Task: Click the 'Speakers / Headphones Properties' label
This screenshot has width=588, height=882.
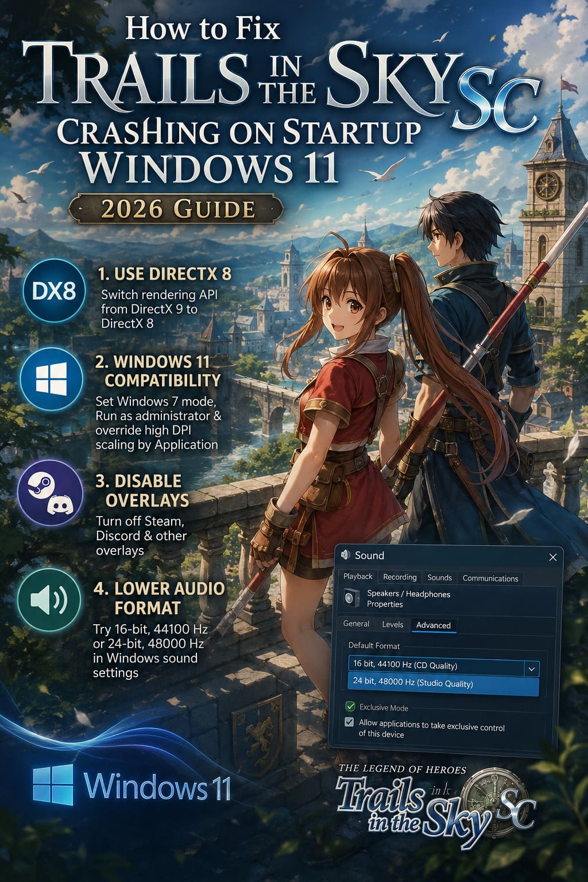Action: 408,599
